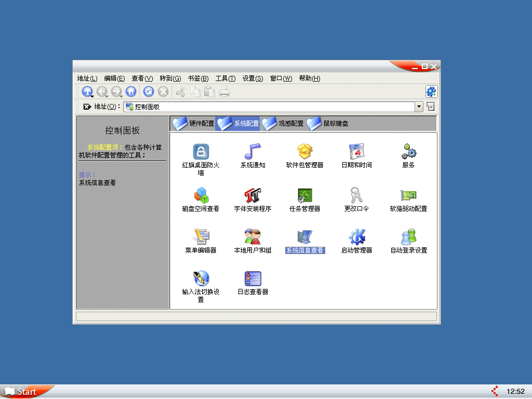This screenshot has height=399, width=532.
Task: Open 服务 gears icon
Action: click(x=408, y=152)
